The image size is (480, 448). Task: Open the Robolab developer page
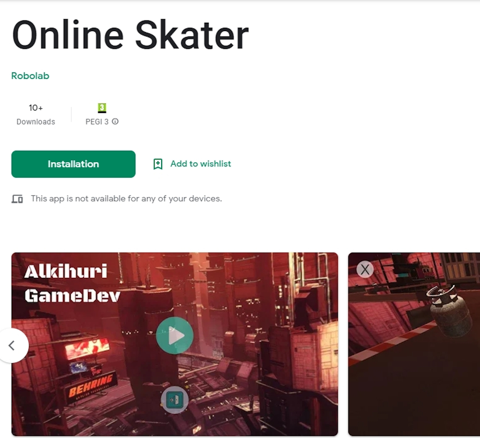tap(30, 76)
